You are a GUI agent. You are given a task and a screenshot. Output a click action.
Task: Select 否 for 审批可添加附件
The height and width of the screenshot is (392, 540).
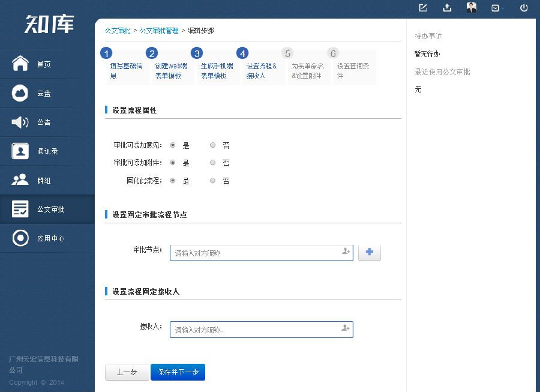pos(212,162)
